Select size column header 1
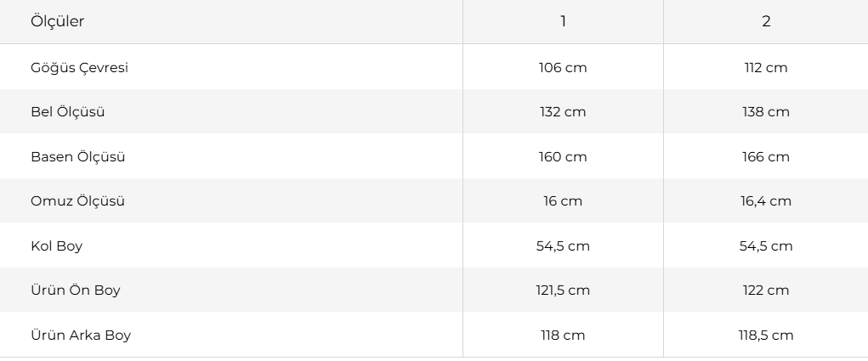 point(563,22)
